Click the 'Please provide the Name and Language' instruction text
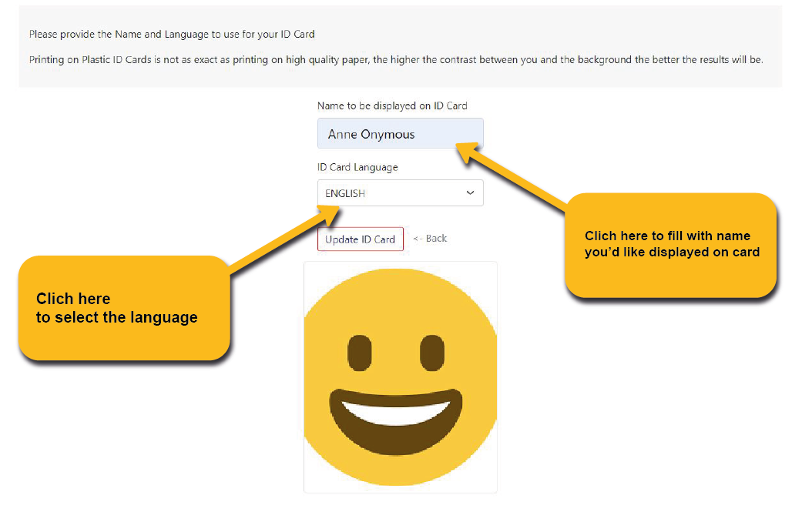This screenshot has width=812, height=505. (172, 35)
